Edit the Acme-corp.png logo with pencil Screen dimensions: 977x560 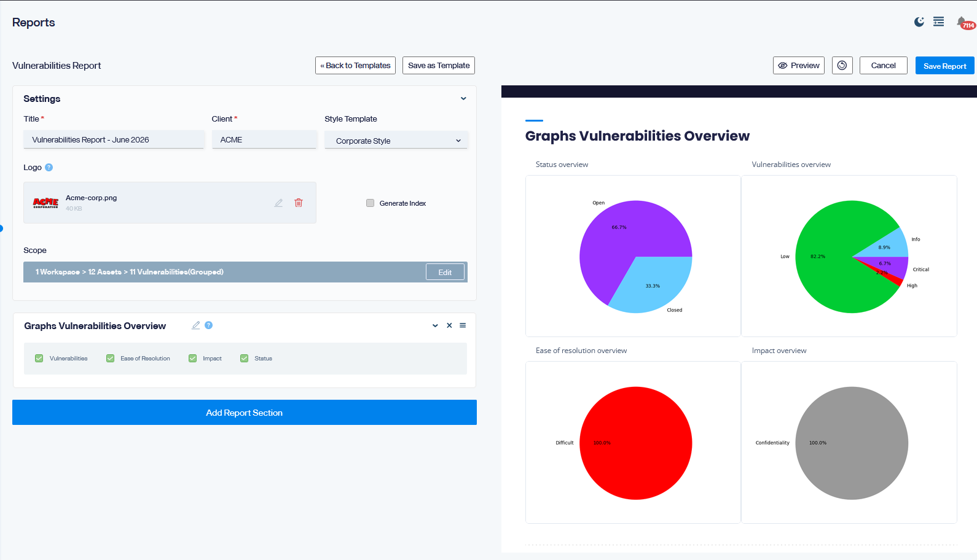coord(278,203)
